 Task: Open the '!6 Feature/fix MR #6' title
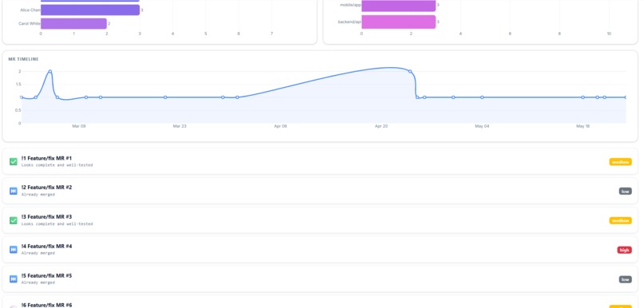click(x=46, y=305)
